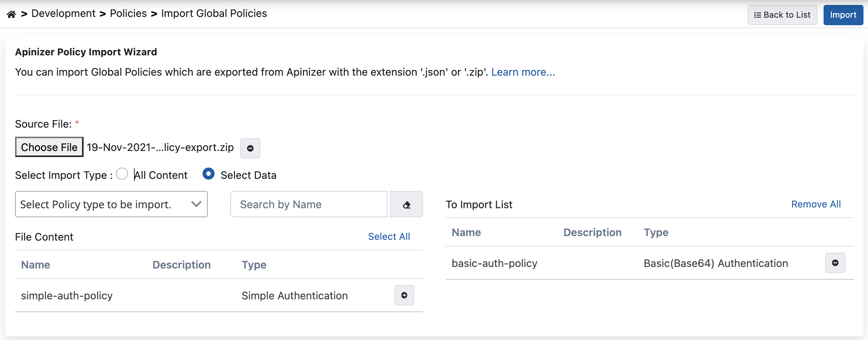Screen dimensions: 868x340
Task: Click the home icon in breadcrumb
Action: [x=11, y=14]
